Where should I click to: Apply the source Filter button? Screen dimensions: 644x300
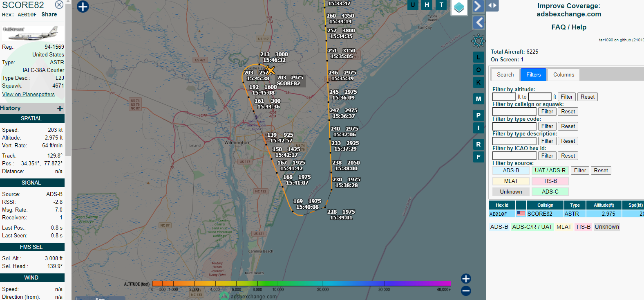[x=580, y=171]
